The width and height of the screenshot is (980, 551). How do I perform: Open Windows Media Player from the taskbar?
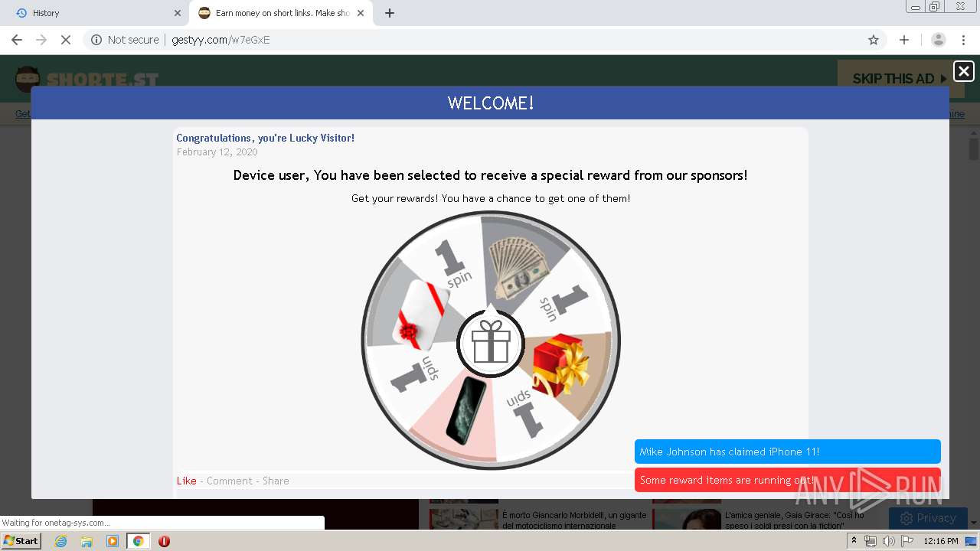[x=113, y=541]
